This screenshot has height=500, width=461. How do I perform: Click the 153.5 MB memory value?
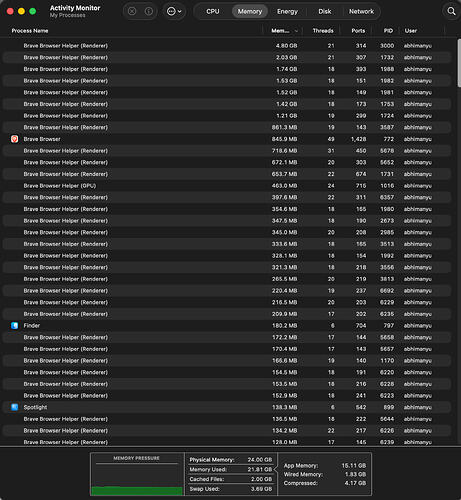pyautogui.click(x=284, y=384)
